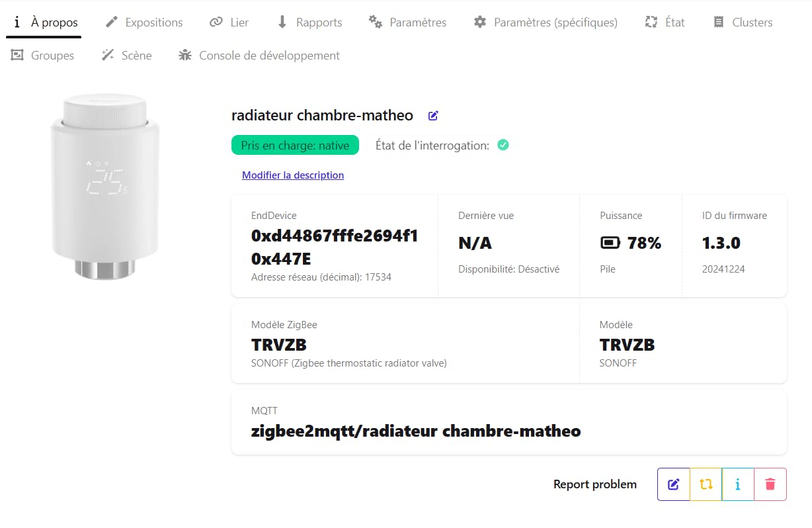Click the purple edit device button

pos(673,484)
